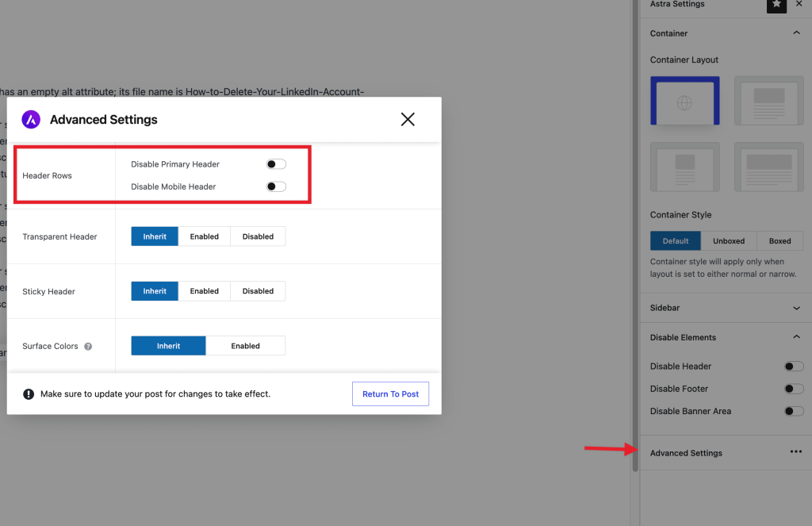
Task: Click the sidebar vertical scrollbar
Action: (x=635, y=236)
